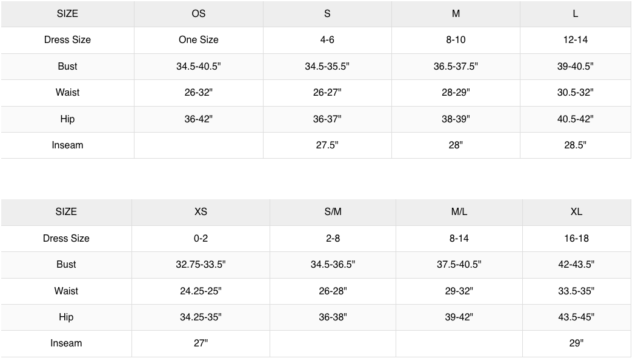Select the S/M column header
The width and height of the screenshot is (641, 364).
coord(333,212)
